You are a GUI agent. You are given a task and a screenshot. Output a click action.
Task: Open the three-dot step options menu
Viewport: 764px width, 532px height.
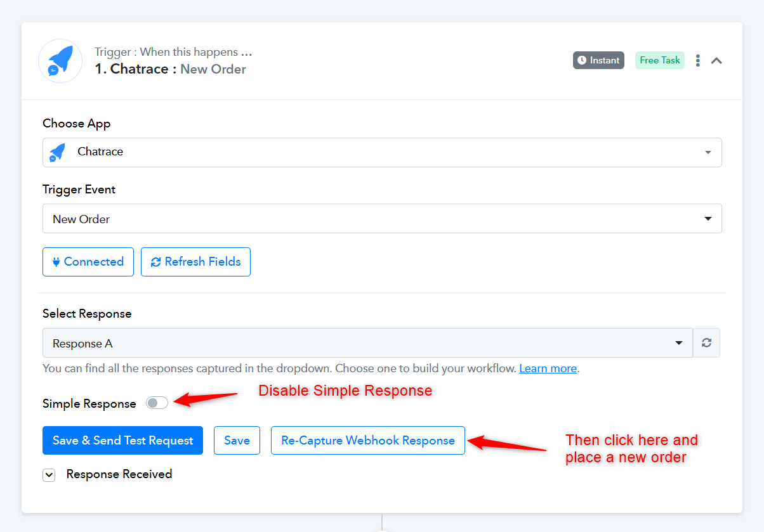point(698,60)
